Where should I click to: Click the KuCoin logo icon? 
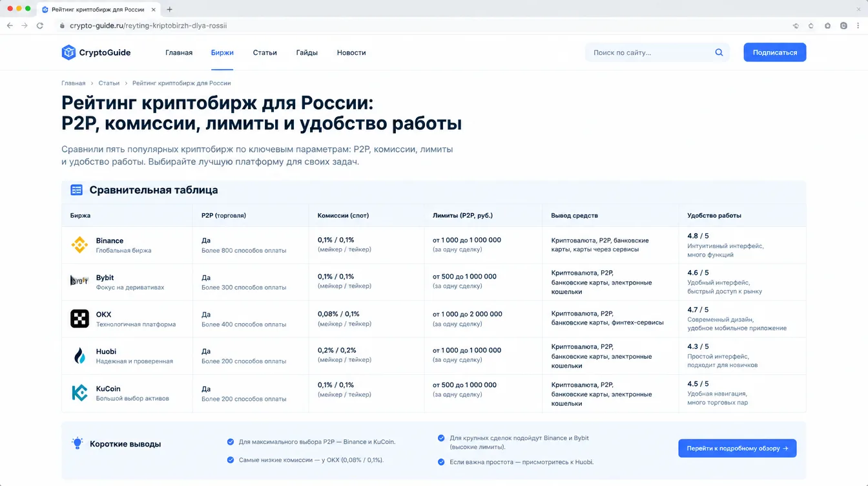tap(79, 392)
